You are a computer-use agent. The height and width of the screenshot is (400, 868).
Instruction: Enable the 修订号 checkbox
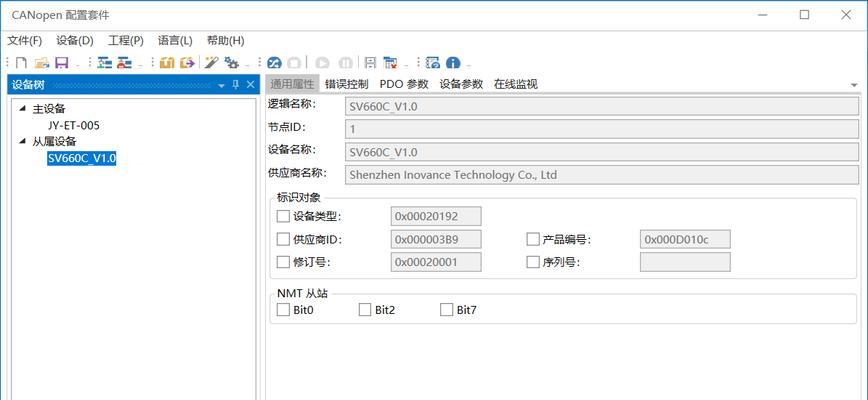(283, 262)
